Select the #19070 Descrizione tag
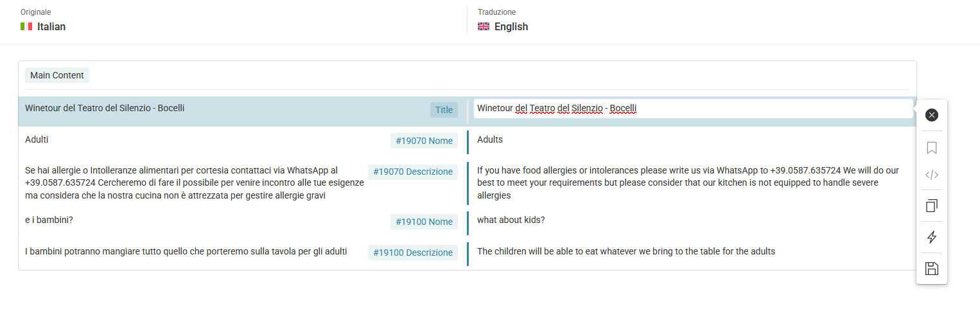The height and width of the screenshot is (329, 980). click(413, 172)
